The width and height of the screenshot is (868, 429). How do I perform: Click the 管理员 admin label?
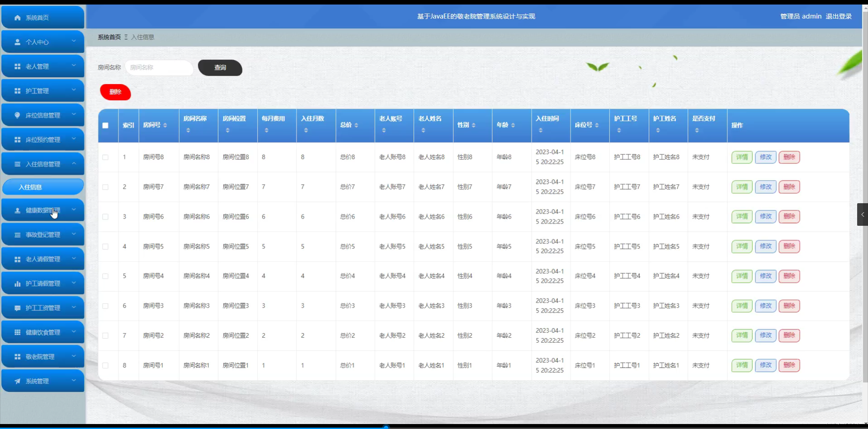801,16
